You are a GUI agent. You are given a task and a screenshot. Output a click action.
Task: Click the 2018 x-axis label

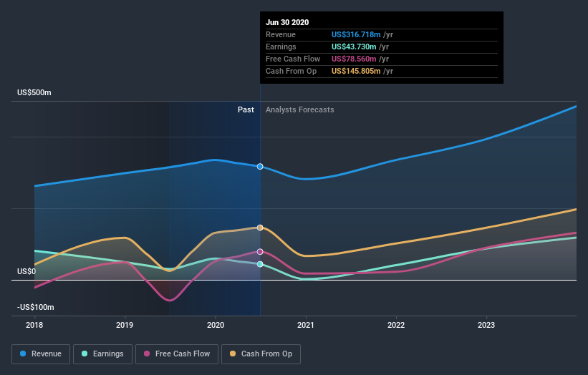[34, 325]
